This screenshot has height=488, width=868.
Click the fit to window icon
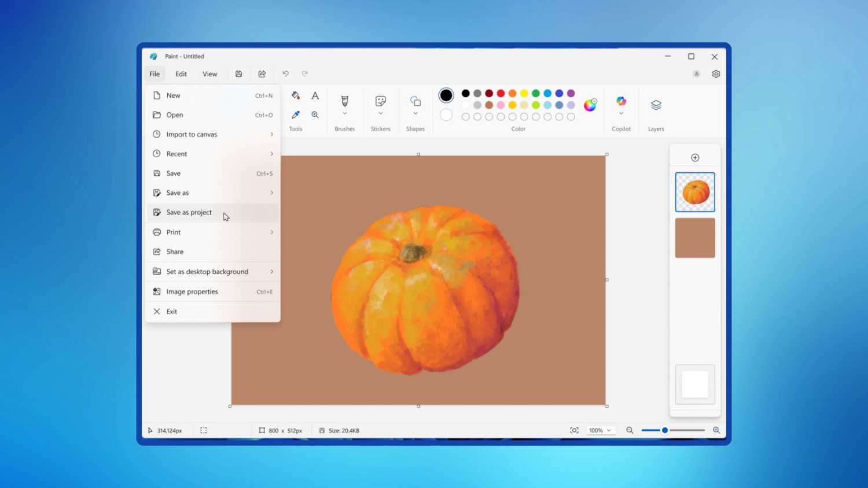point(574,430)
